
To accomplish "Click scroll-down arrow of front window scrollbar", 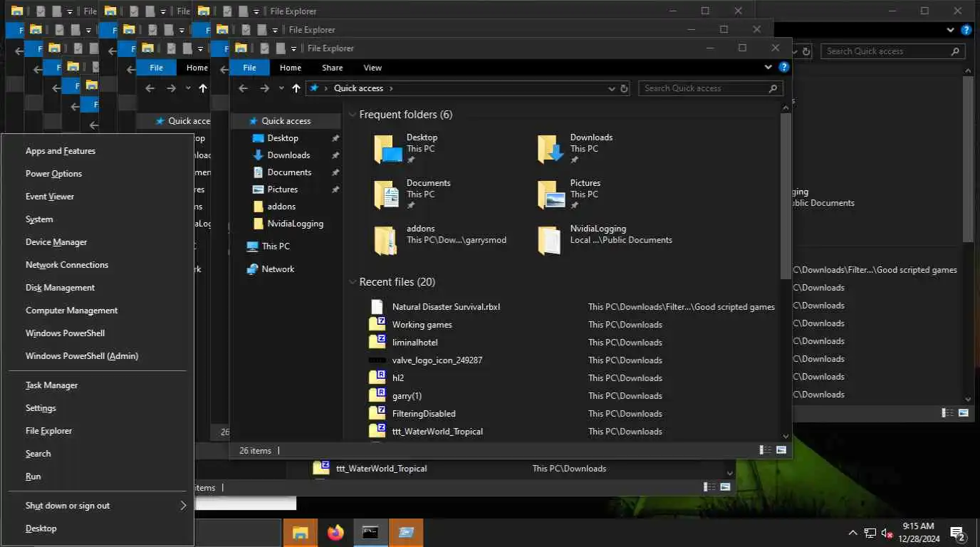I will coord(786,436).
